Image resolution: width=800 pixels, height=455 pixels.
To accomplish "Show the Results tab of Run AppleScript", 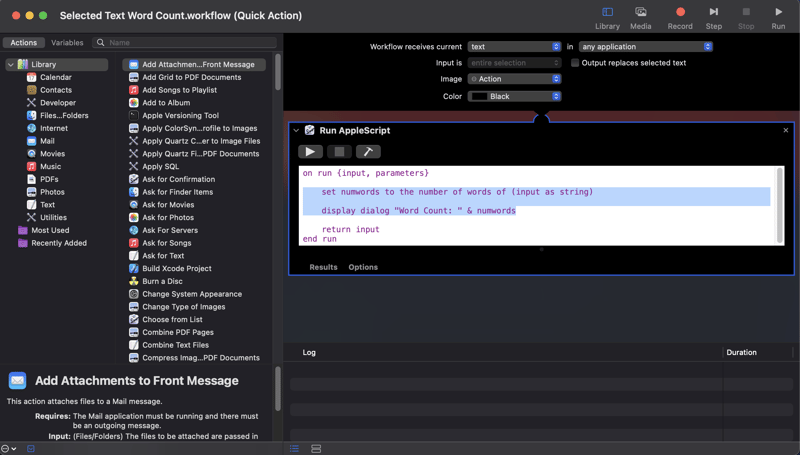I will pos(323,267).
